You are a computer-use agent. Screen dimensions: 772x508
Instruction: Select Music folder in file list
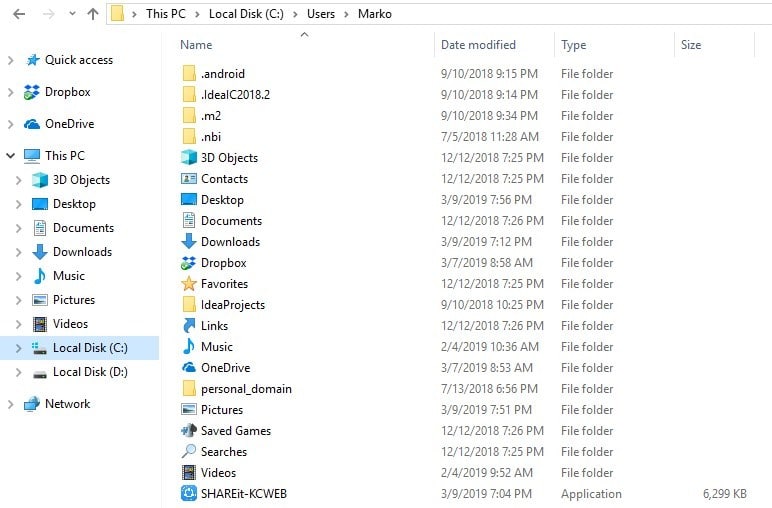[217, 347]
